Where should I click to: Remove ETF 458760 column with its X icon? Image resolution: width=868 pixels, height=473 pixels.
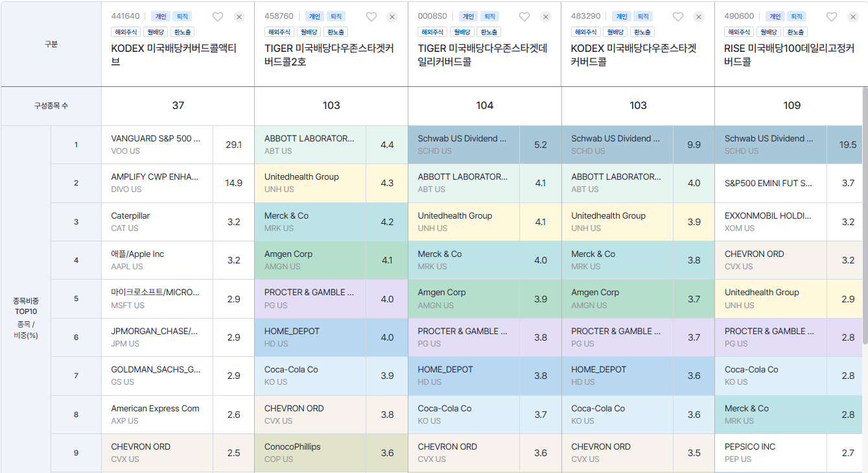[392, 17]
